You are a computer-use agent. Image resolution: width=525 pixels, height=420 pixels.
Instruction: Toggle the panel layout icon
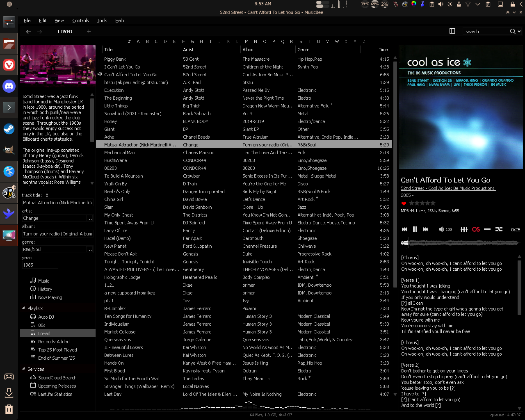[452, 31]
